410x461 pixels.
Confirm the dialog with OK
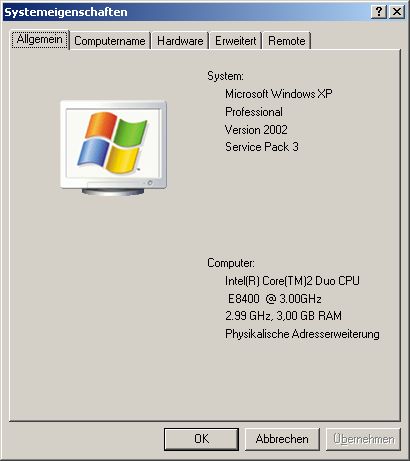pyautogui.click(x=201, y=439)
